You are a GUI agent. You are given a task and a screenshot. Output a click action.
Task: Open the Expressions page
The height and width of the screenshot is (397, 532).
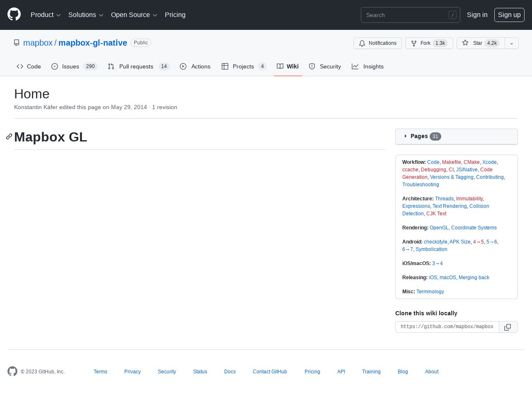pos(416,206)
